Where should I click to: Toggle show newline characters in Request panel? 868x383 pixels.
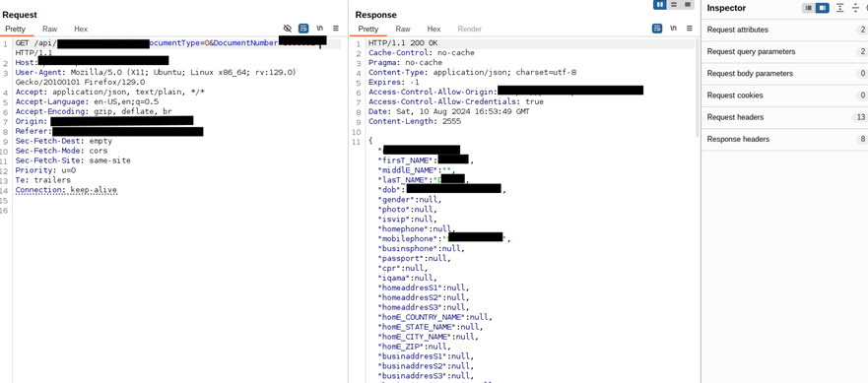click(x=319, y=29)
